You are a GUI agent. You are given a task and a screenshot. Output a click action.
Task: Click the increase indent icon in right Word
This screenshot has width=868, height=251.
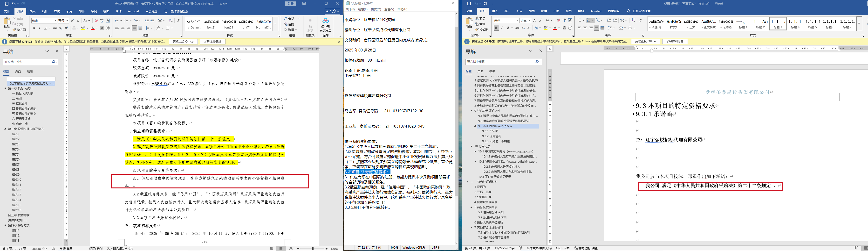tap(615, 20)
